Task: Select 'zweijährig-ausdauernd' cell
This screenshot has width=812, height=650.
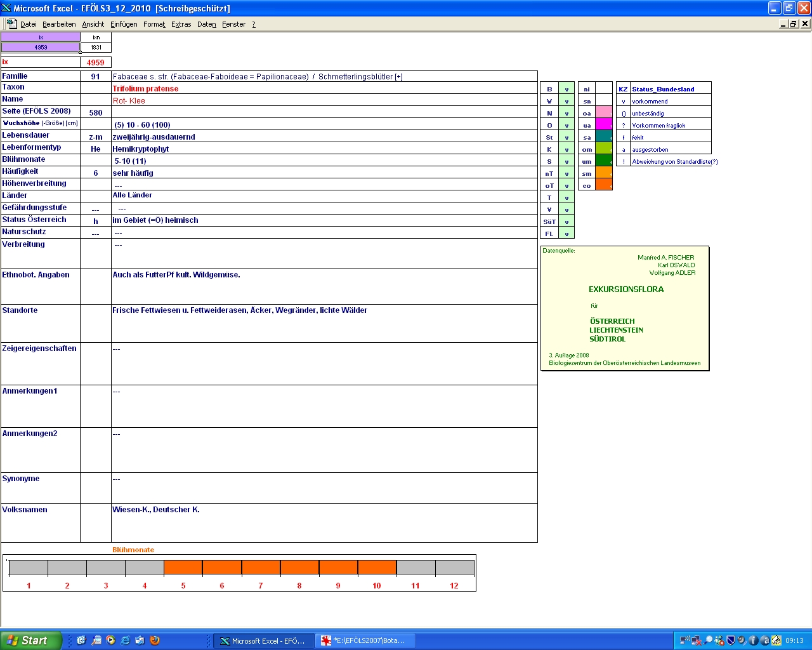Action: tap(324, 136)
